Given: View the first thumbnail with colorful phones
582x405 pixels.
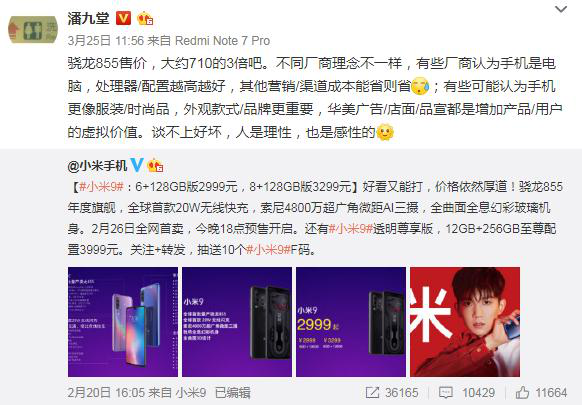Looking at the screenshot, I should click(123, 322).
